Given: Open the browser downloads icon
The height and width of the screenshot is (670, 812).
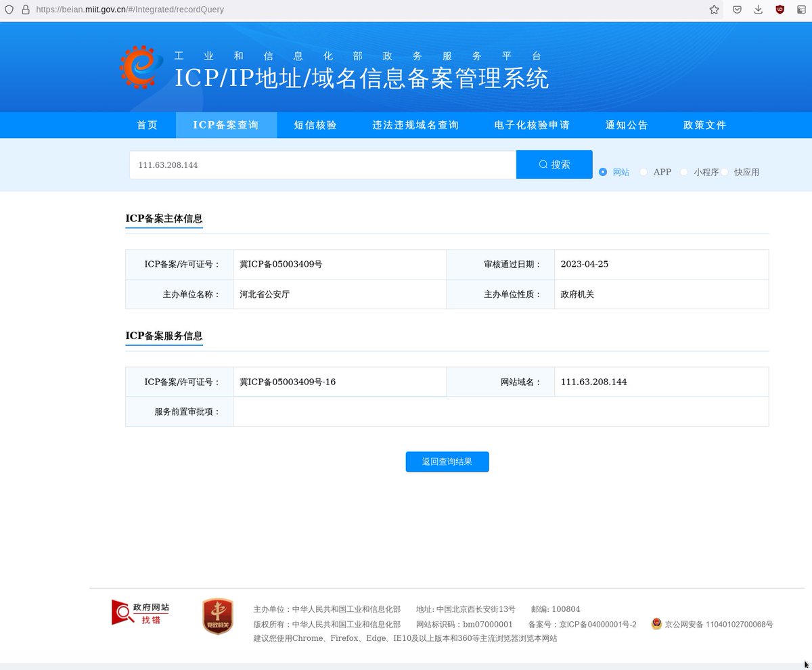Looking at the screenshot, I should click(x=759, y=10).
